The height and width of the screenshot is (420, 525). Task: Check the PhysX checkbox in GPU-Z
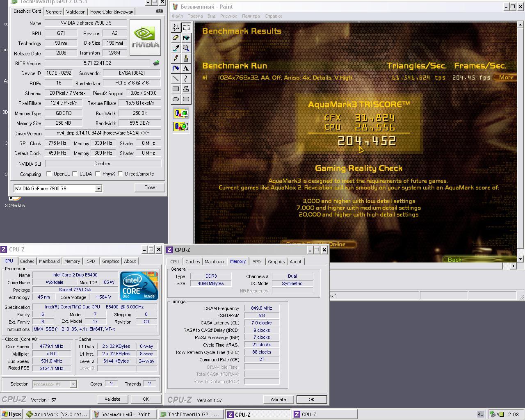pos(98,174)
